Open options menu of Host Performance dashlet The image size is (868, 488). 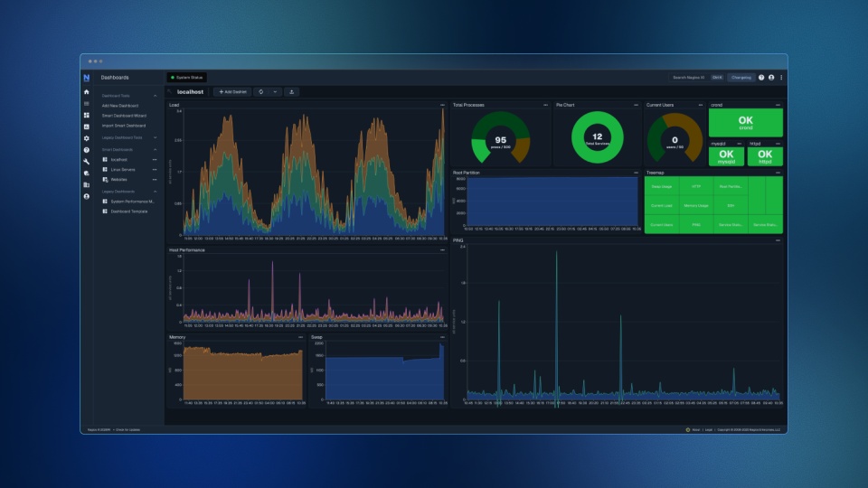tap(442, 250)
